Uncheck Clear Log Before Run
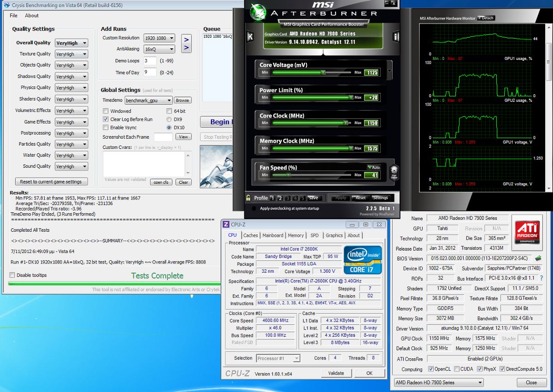Screen dimensions: 553x392 106,119
